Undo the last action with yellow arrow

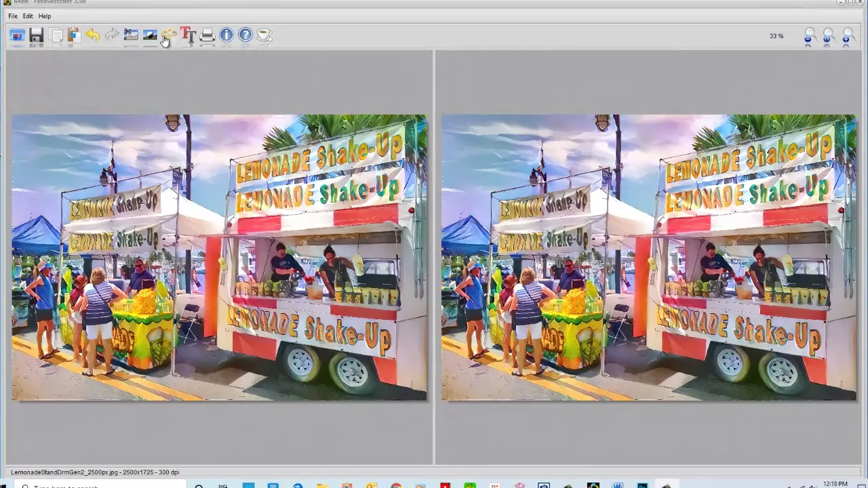[x=93, y=35]
